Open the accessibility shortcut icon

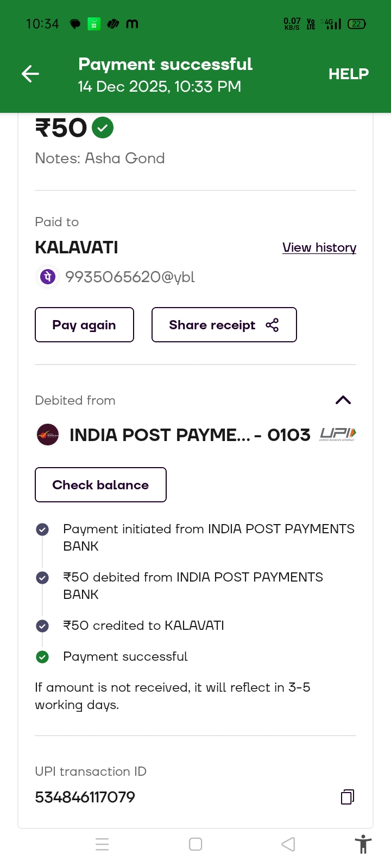coord(363,844)
